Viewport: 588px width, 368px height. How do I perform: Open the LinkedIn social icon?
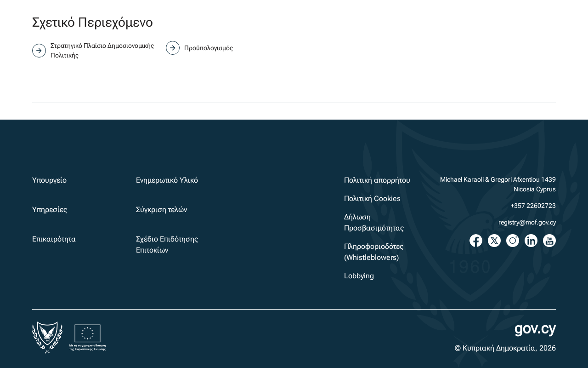(531, 241)
